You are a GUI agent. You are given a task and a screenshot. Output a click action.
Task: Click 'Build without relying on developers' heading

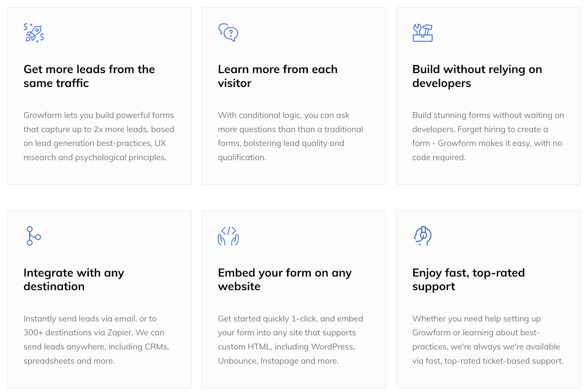click(477, 76)
